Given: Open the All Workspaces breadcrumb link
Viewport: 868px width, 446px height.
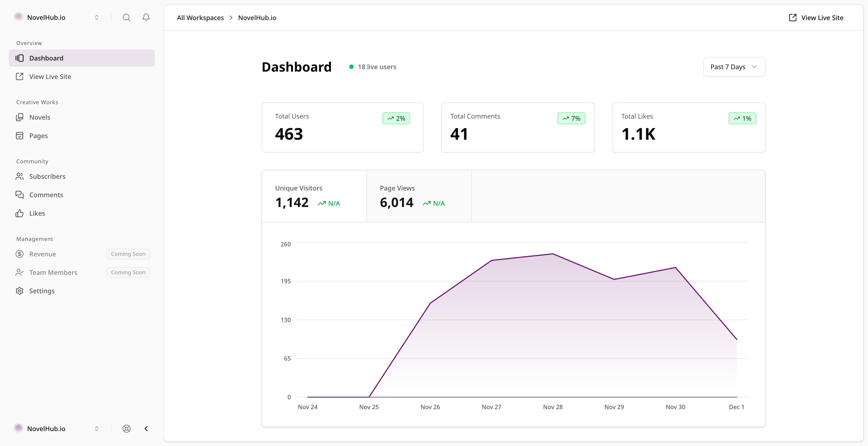Looking at the screenshot, I should click(200, 18).
